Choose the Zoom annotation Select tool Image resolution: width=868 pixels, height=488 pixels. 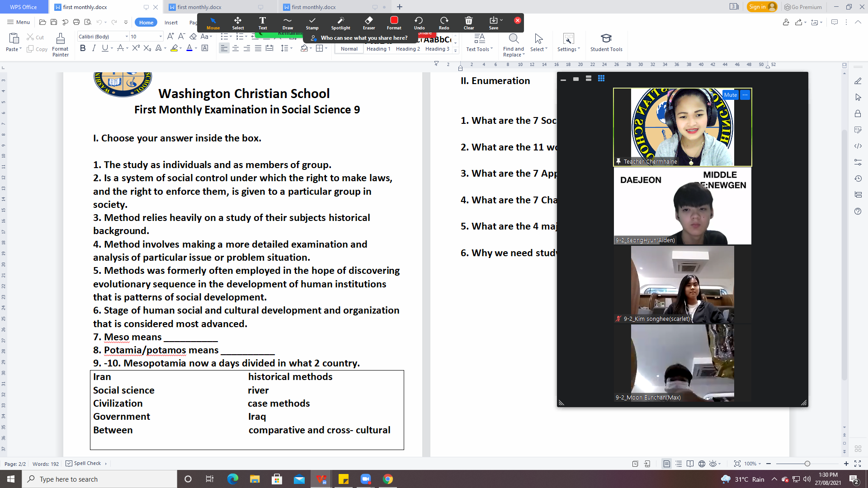(x=238, y=23)
